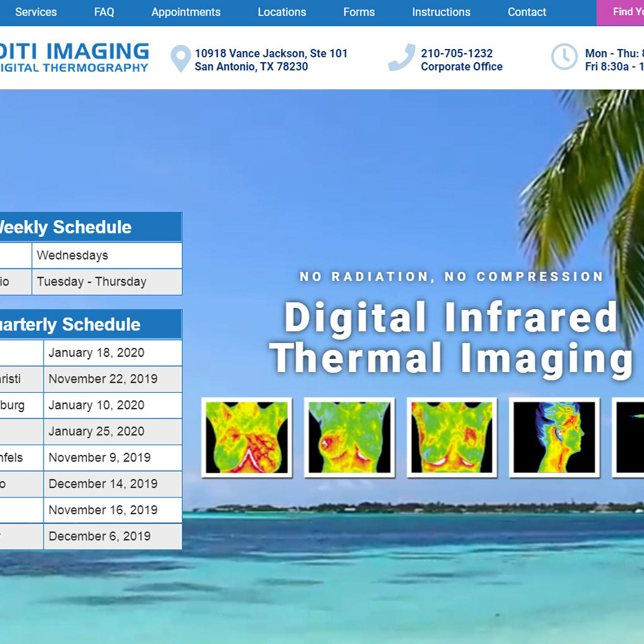Click the clock hours icon
The height and width of the screenshot is (644, 644).
(x=564, y=57)
